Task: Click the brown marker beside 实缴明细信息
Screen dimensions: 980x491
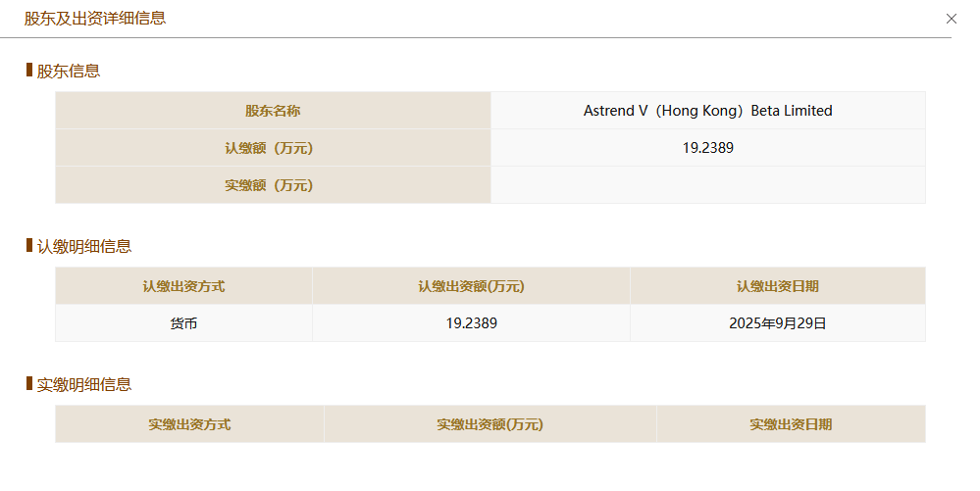Action: point(29,383)
